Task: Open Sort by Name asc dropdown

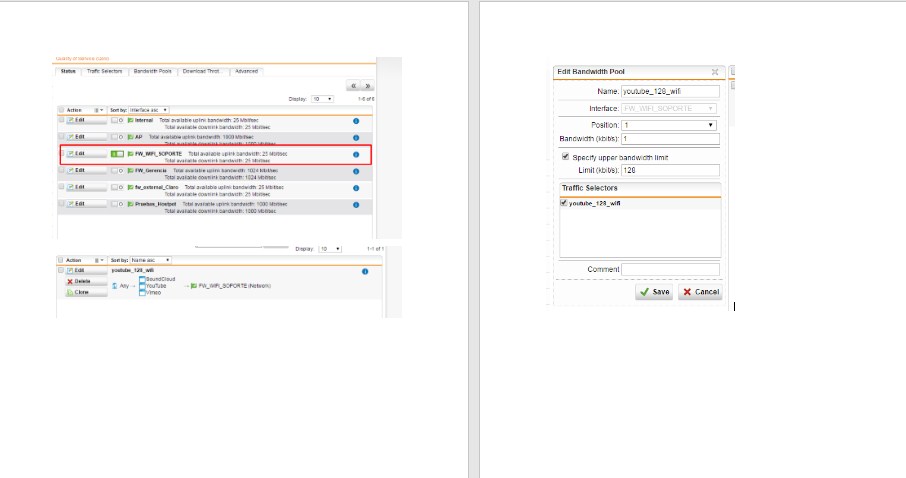Action: 150,260
